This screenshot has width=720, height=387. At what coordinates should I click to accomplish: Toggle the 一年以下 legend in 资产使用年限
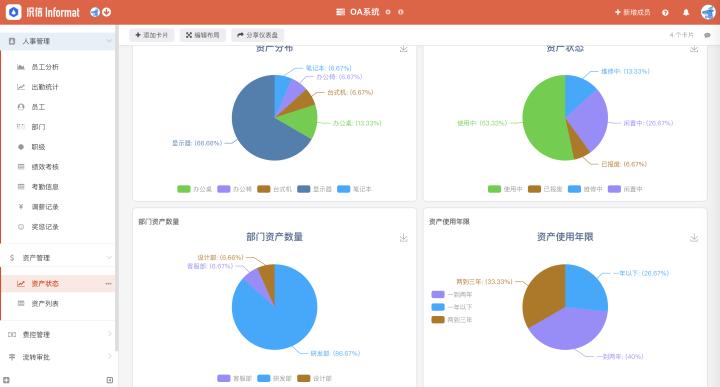(452, 307)
